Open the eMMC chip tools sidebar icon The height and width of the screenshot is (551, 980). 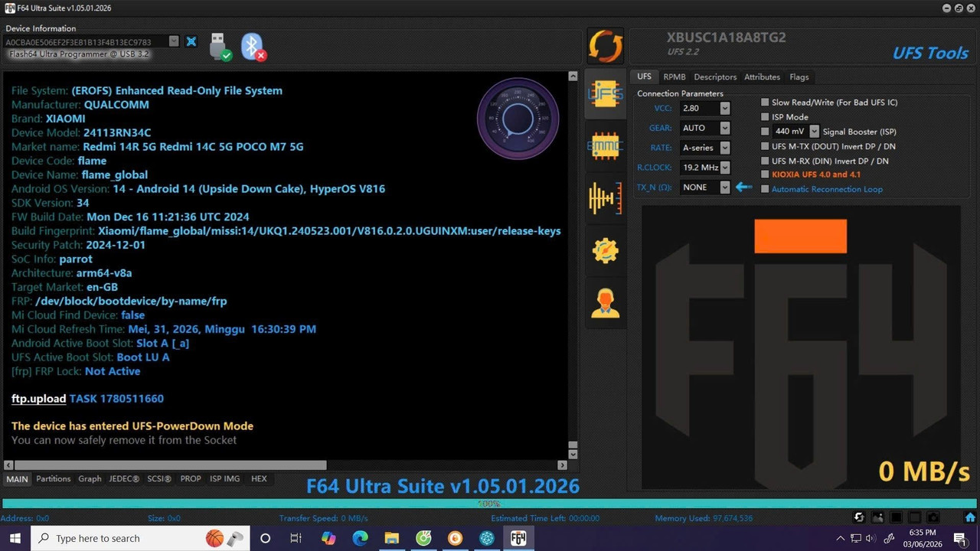[x=605, y=145]
